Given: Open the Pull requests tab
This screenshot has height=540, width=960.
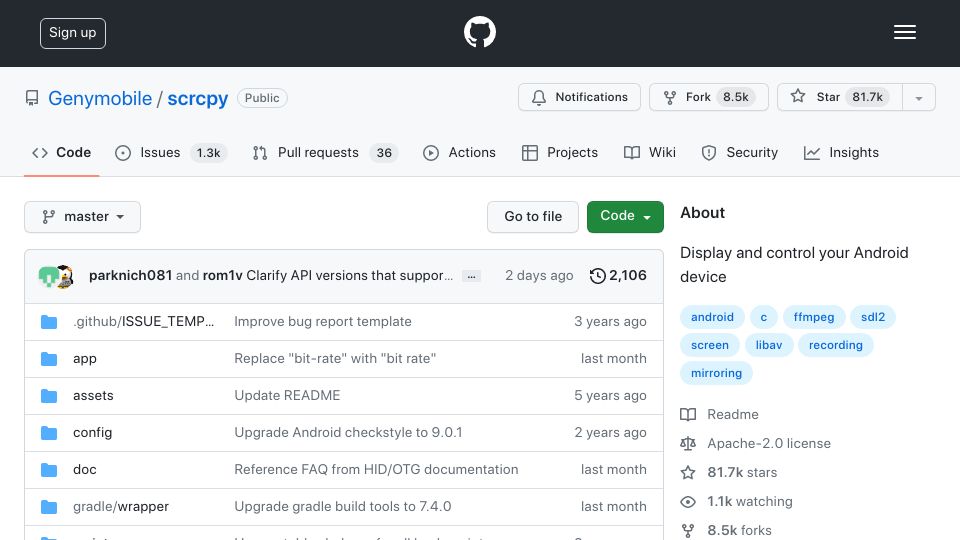Looking at the screenshot, I should (325, 152).
